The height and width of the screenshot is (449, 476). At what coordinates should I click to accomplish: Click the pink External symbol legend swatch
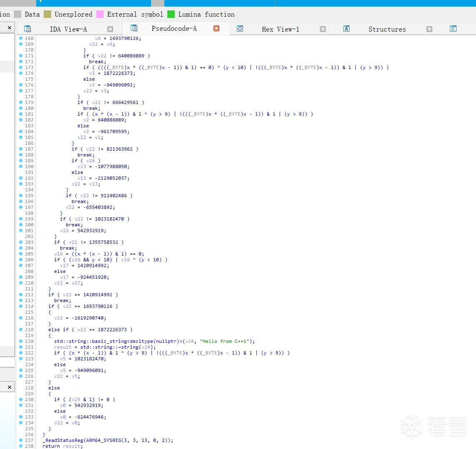click(100, 14)
